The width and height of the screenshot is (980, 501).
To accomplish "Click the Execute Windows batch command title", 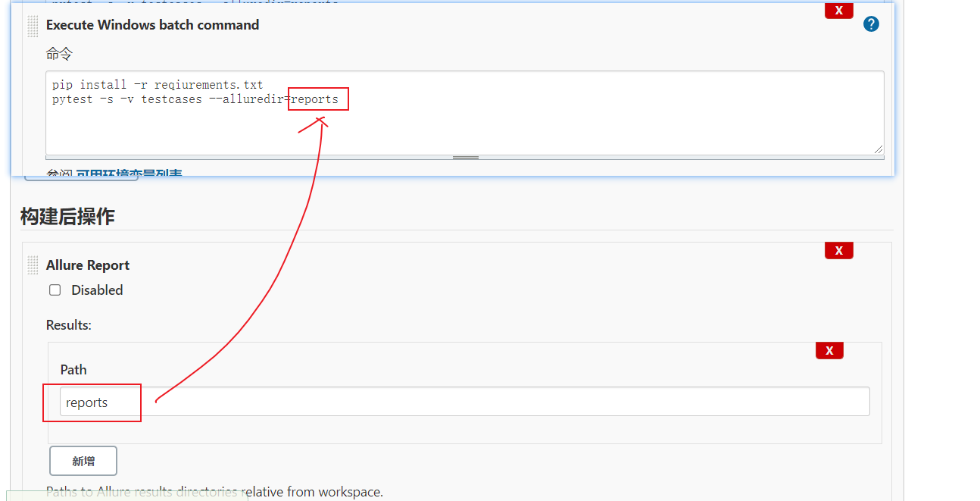I will tap(152, 25).
